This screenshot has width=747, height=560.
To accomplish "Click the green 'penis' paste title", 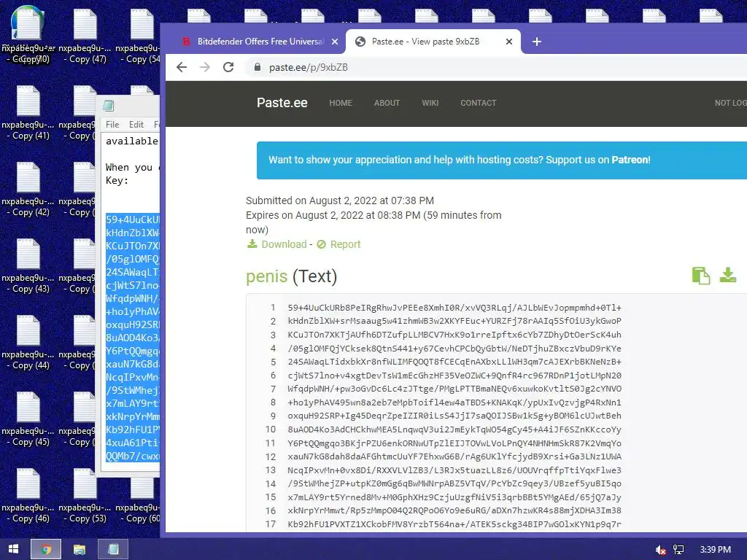I will pos(267,276).
